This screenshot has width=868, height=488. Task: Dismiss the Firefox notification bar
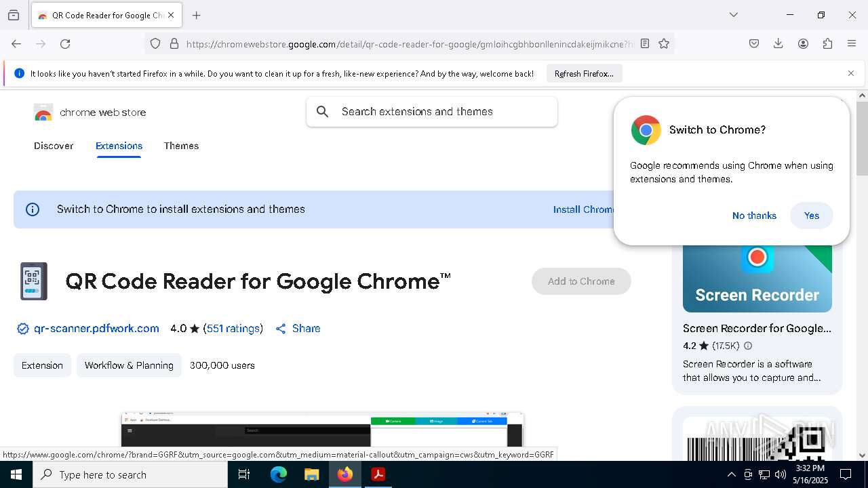(851, 73)
